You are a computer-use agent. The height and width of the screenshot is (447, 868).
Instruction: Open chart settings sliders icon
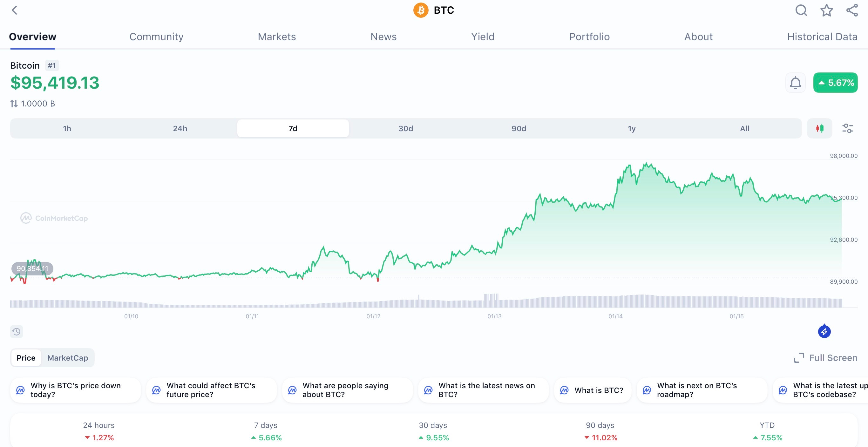[x=847, y=128]
